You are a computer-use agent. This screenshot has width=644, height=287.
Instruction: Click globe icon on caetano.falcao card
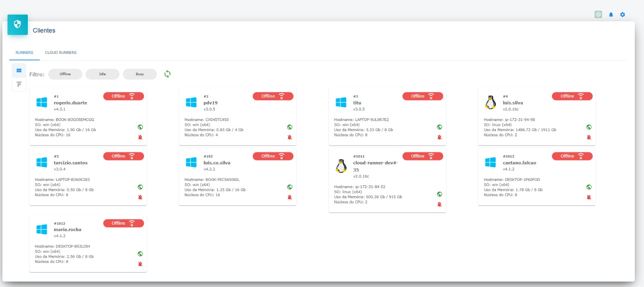(589, 187)
